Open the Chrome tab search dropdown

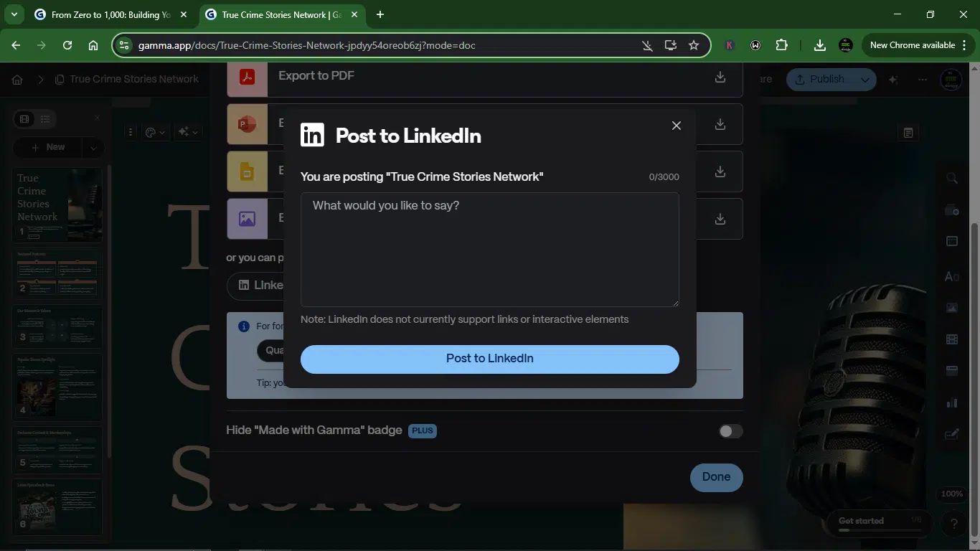click(x=14, y=14)
